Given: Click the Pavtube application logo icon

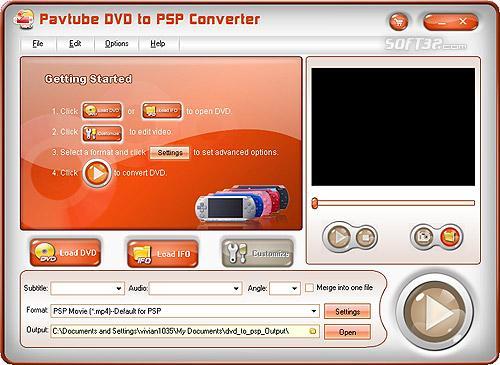Looking at the screenshot, I should click(24, 19).
